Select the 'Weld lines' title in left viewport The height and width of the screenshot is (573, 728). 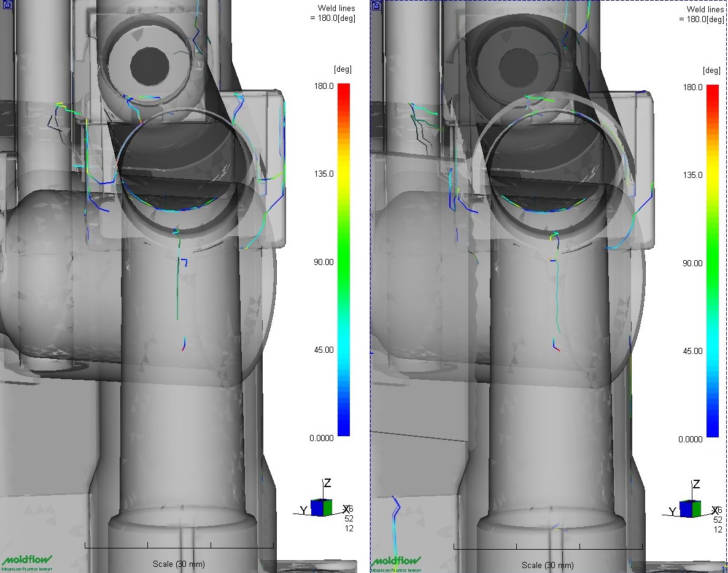click(336, 9)
